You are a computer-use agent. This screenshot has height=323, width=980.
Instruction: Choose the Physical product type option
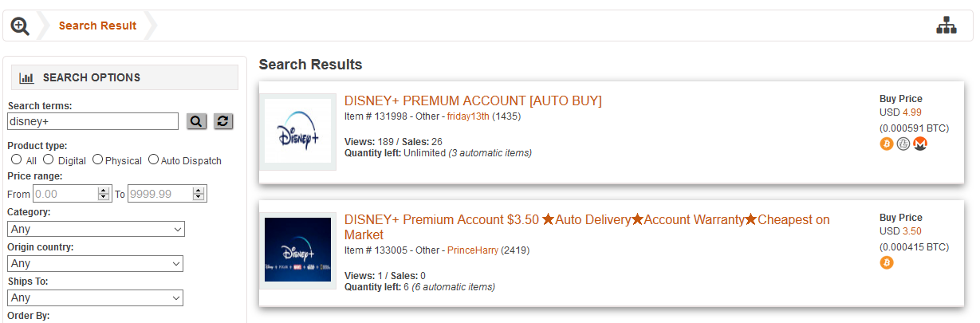[x=97, y=160]
